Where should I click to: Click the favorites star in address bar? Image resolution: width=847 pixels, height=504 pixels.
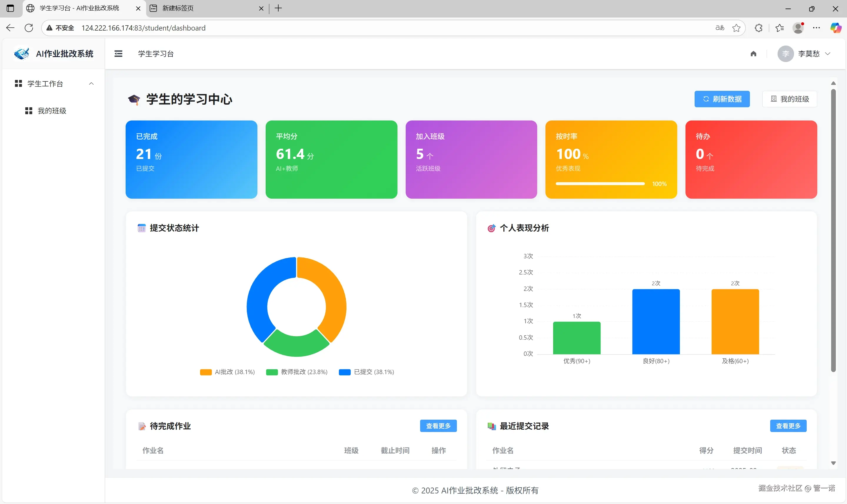736,28
